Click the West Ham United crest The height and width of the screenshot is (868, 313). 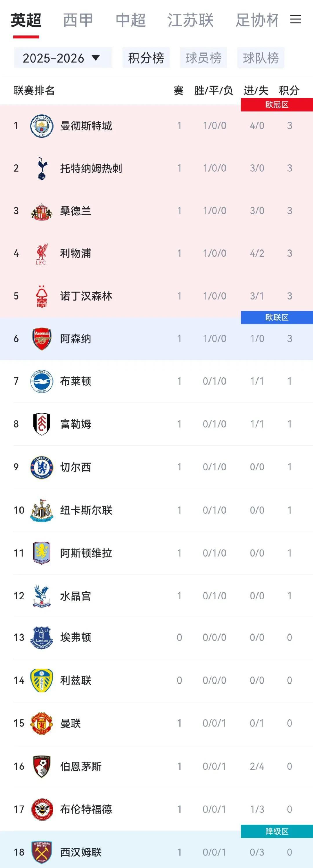[41, 852]
